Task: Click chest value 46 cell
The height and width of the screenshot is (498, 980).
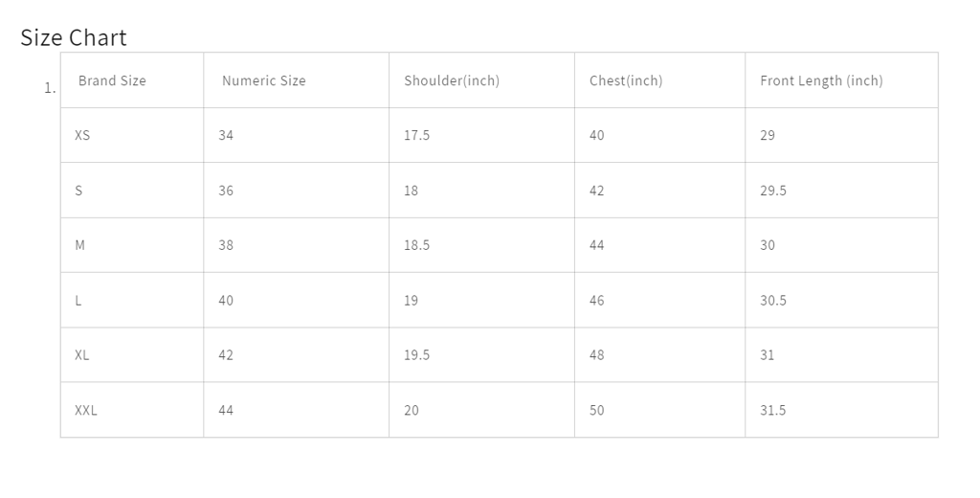Action: click(x=596, y=301)
